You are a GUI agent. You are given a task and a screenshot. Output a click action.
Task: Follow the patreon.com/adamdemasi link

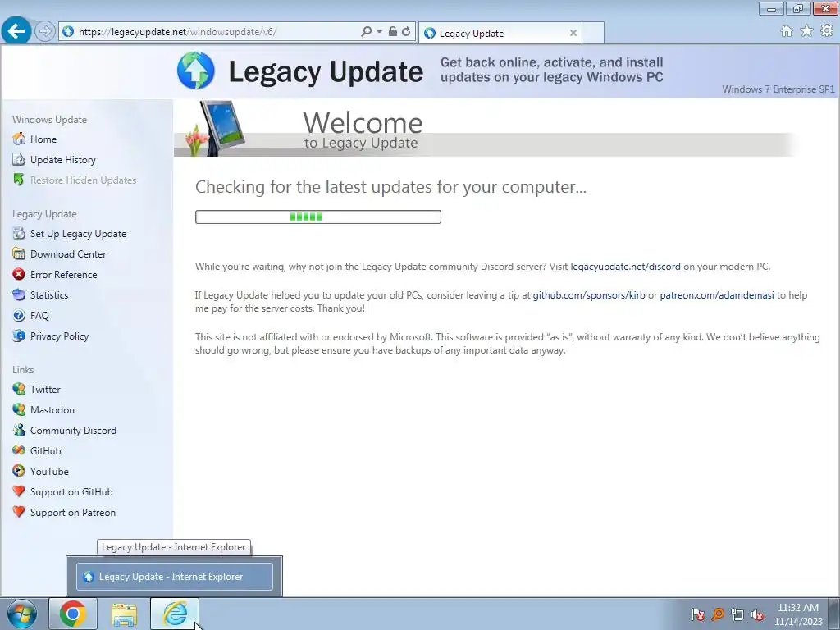717,295
